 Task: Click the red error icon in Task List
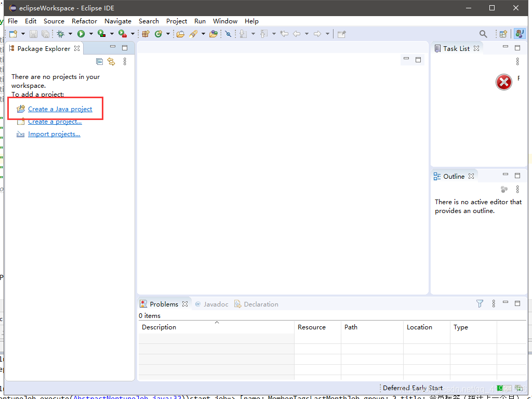[x=504, y=82]
